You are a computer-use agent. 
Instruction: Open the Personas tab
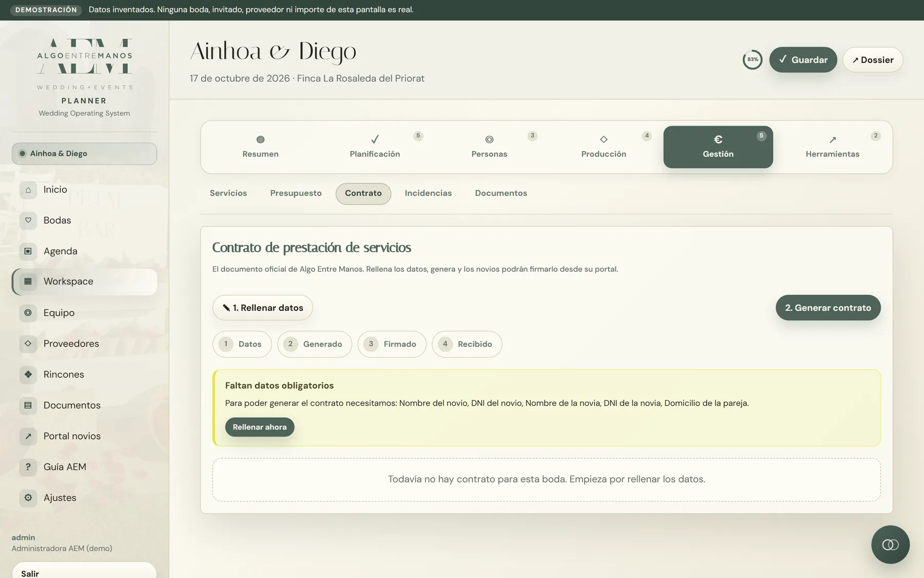[x=489, y=147]
